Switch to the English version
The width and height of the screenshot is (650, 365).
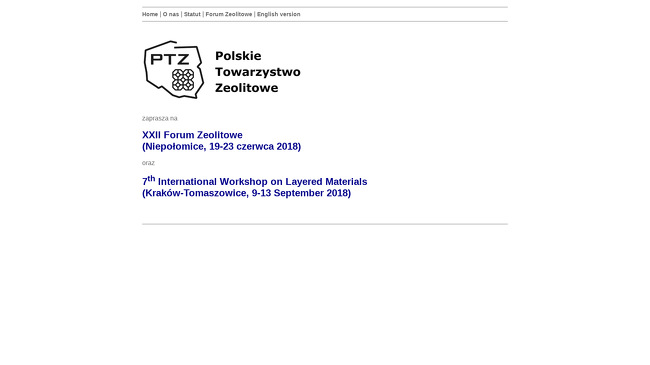[279, 14]
